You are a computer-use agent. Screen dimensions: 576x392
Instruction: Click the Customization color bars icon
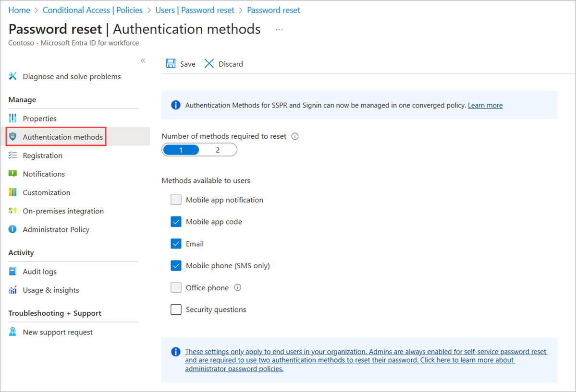tap(13, 192)
